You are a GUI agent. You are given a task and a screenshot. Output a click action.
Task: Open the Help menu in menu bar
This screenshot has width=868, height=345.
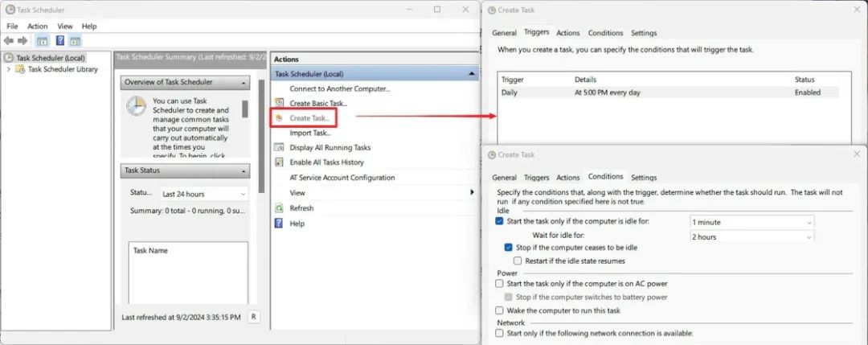(89, 26)
